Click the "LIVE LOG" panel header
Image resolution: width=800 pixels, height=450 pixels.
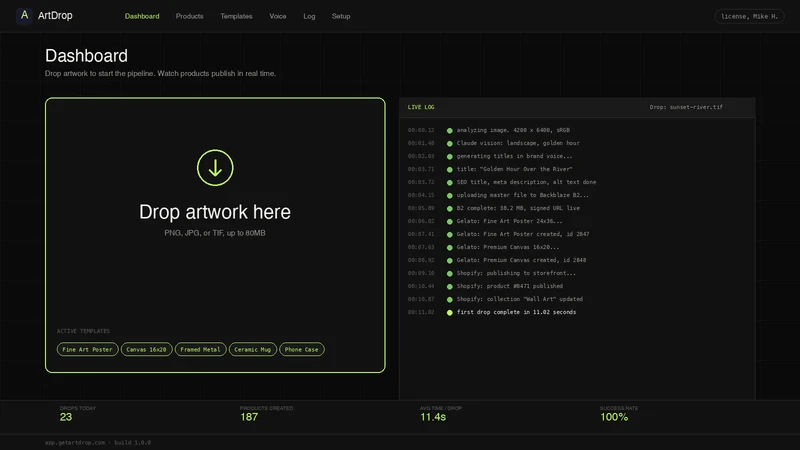pos(421,107)
